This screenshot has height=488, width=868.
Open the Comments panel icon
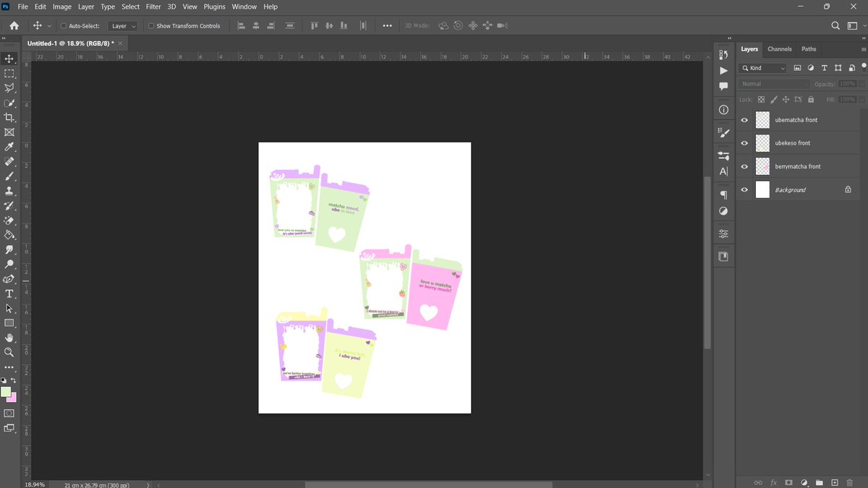[x=723, y=86]
